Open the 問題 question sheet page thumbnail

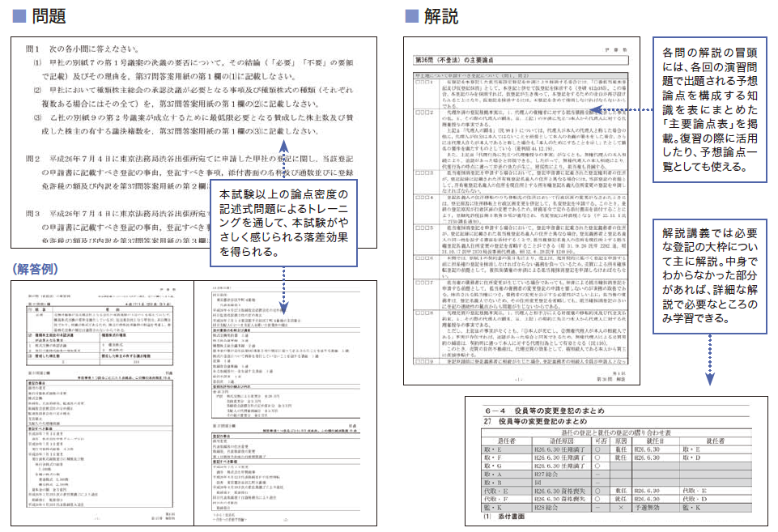193,143
